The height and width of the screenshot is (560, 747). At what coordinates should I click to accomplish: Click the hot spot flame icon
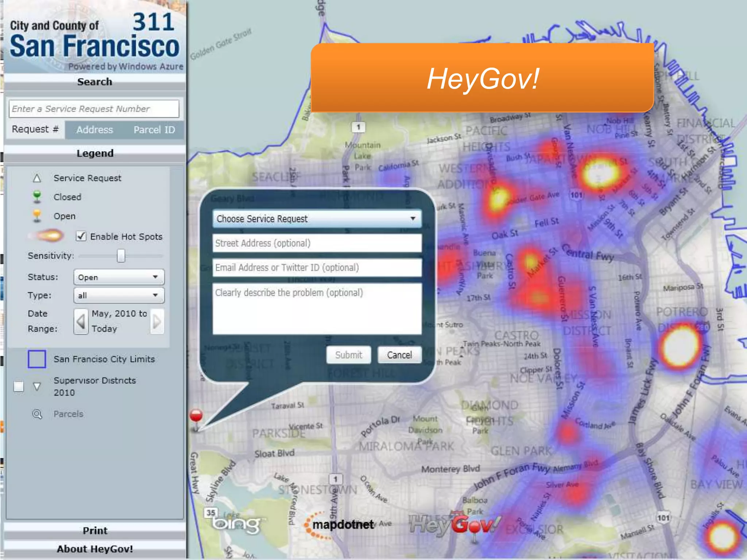coord(49,236)
